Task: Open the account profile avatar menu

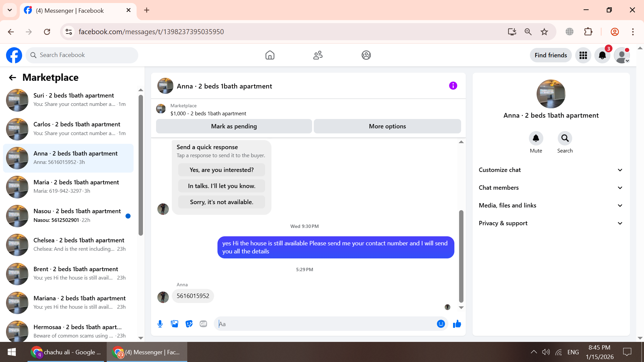Action: pos(622,55)
